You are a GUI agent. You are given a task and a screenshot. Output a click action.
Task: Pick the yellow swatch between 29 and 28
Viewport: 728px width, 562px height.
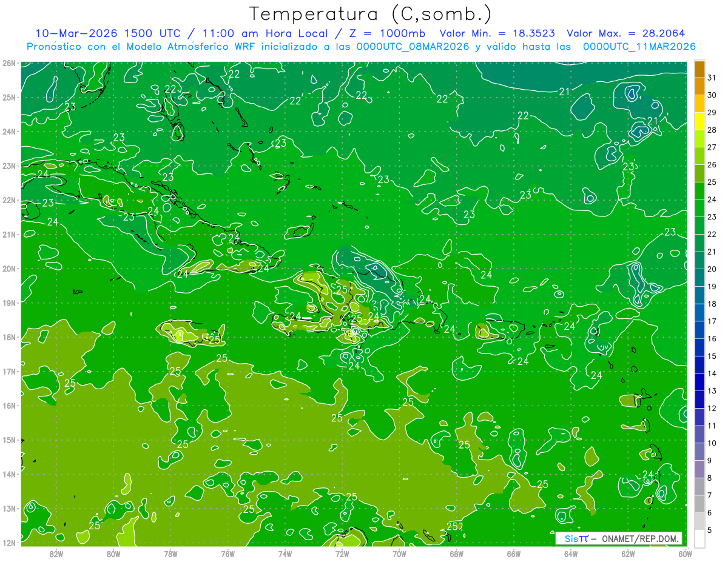[x=699, y=121]
